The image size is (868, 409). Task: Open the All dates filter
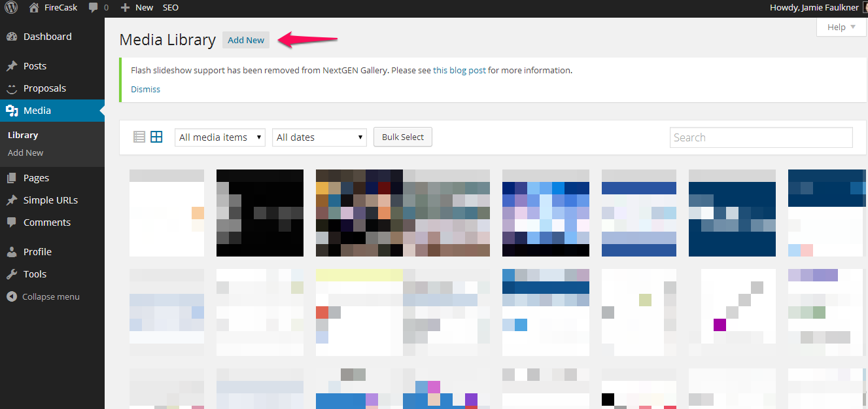(319, 137)
